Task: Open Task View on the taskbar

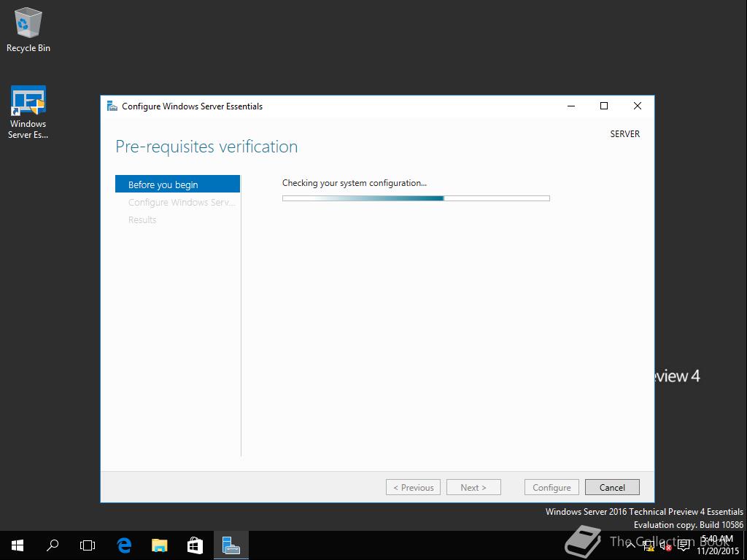Action: (x=88, y=545)
